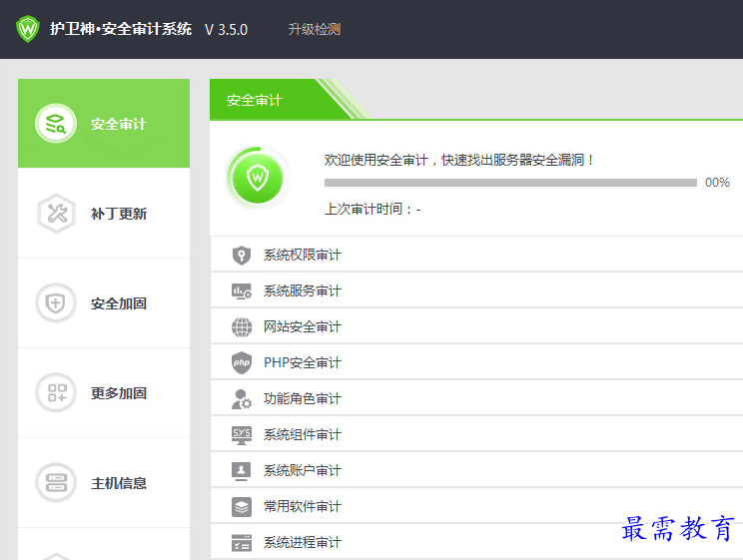
Task: Select the 安全审计 sidebar icon
Action: pos(56,124)
